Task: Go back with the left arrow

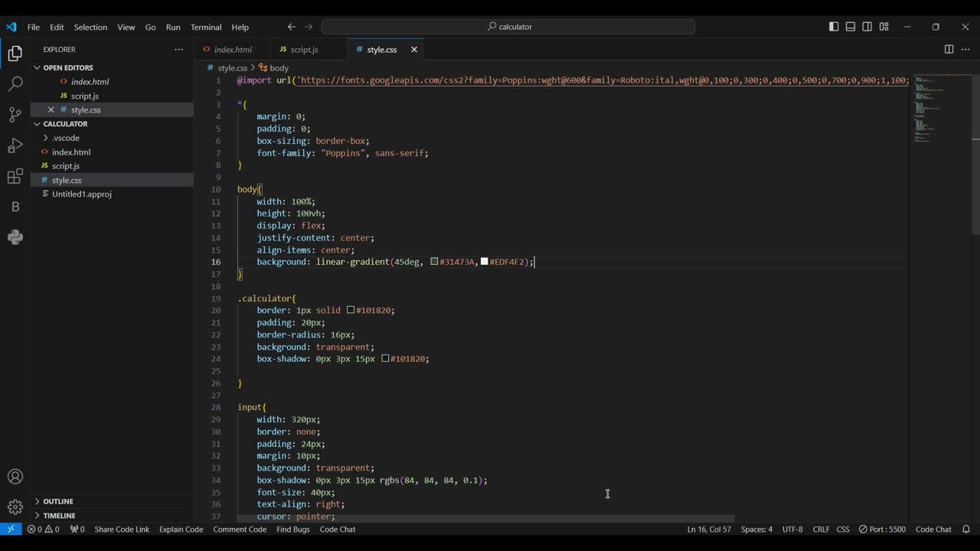Action: [292, 27]
